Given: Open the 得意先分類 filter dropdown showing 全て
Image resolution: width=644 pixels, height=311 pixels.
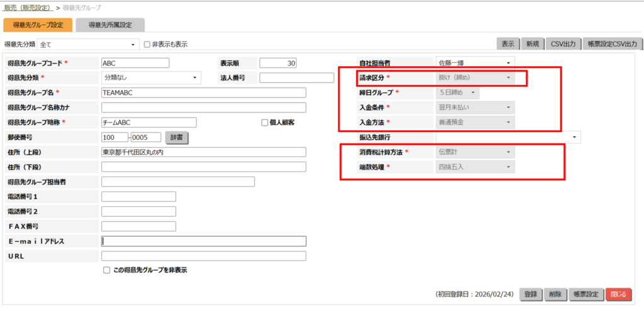Looking at the screenshot, I should click(88, 45).
